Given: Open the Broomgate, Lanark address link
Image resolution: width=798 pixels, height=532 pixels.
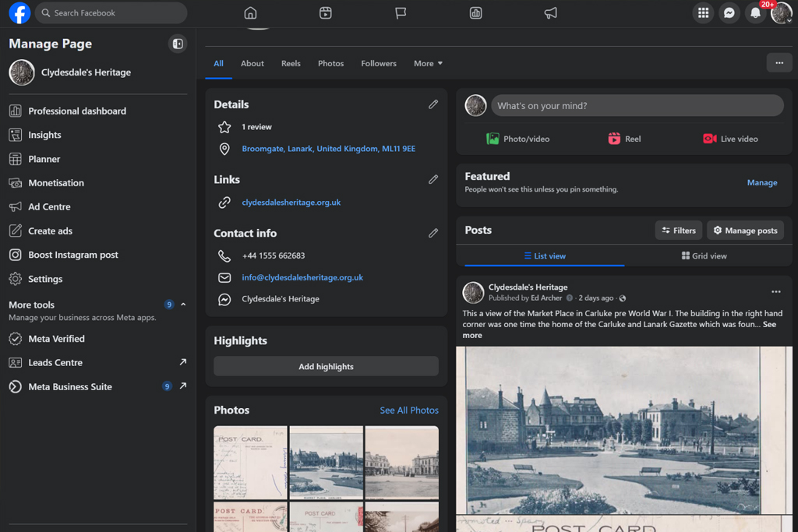Looking at the screenshot, I should click(328, 149).
